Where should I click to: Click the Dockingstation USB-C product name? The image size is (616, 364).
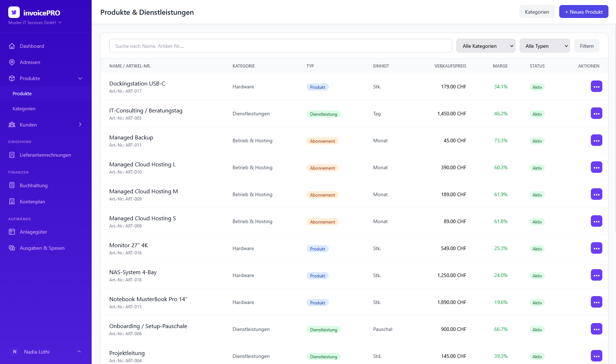click(137, 83)
